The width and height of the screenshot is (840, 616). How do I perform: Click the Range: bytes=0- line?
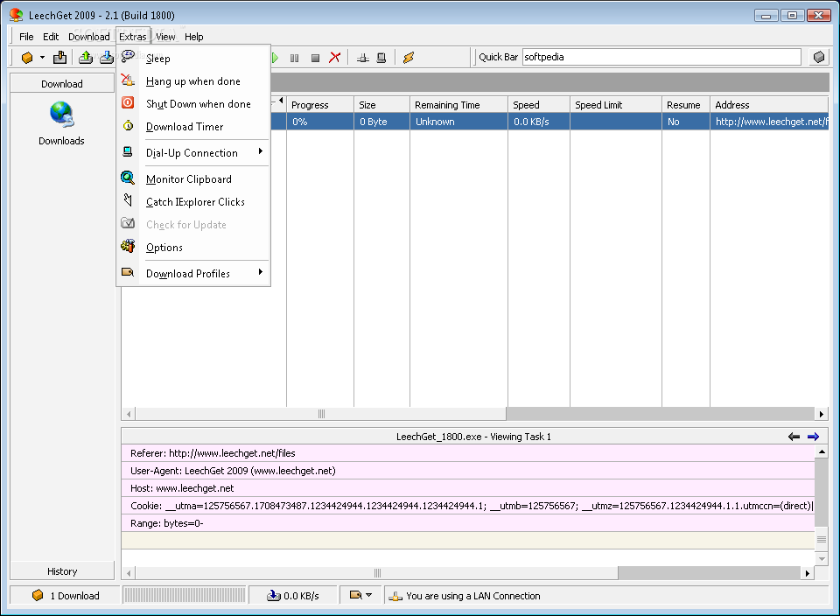coord(468,522)
